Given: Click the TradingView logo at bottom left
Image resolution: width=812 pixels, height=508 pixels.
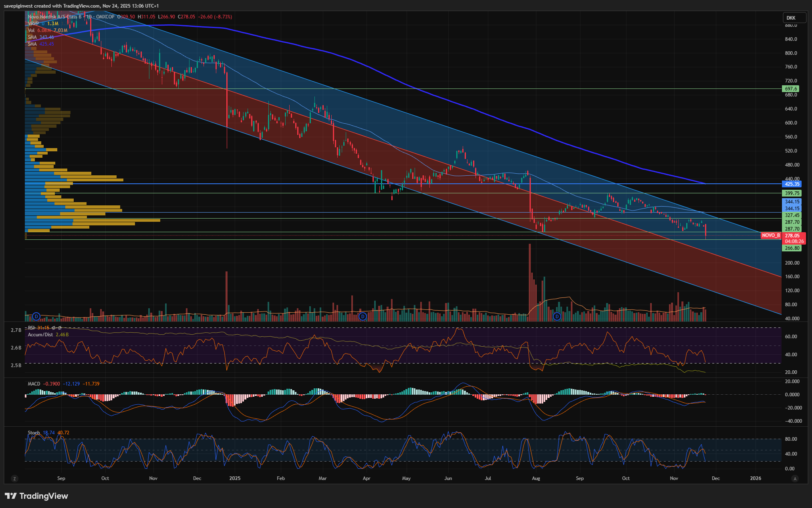Looking at the screenshot, I should 36,496.
